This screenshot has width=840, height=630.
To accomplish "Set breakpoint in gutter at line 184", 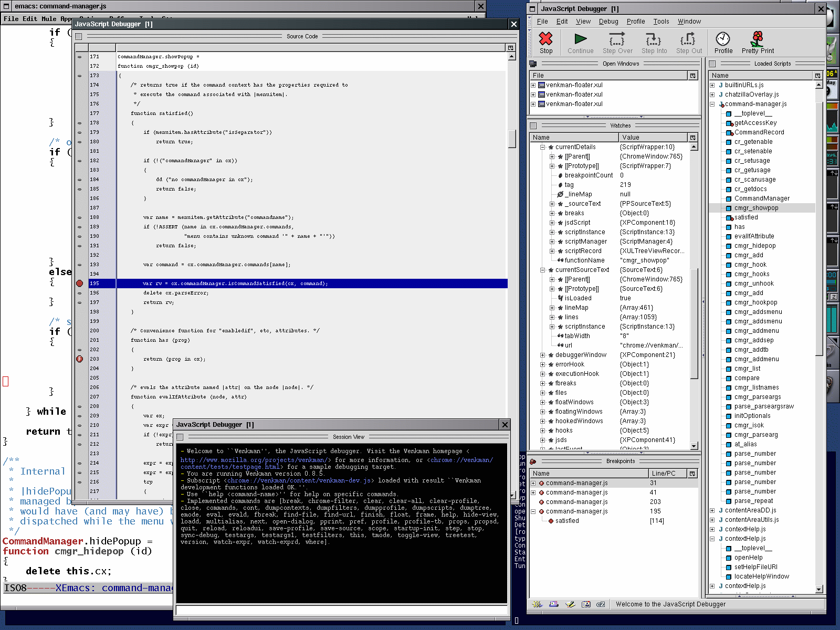I will (x=80, y=180).
